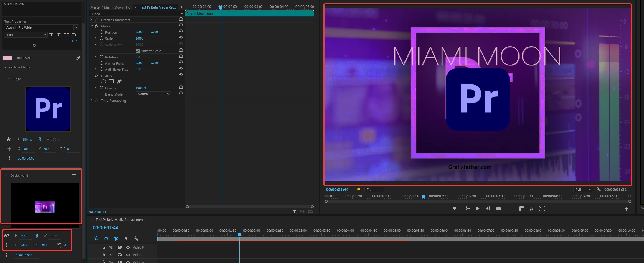Toggle animation stopwatch for Anchor Point
Screen dimensions: 644x263
click(x=101, y=63)
